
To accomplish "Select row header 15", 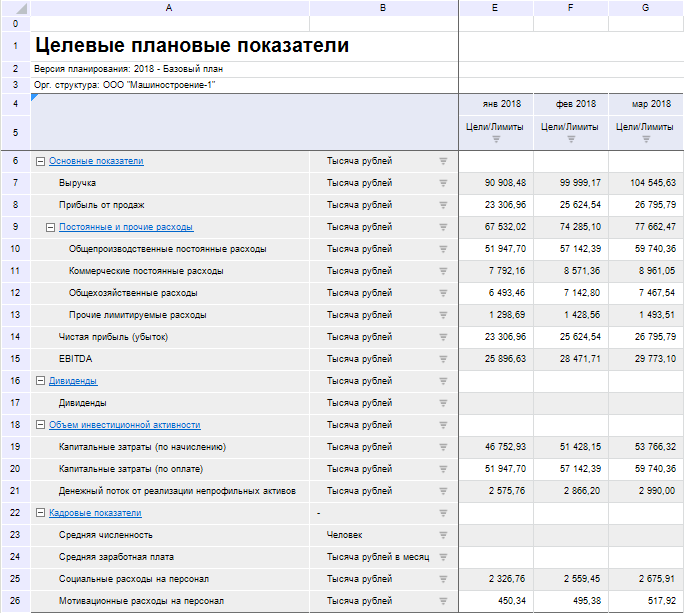I will click(15, 359).
